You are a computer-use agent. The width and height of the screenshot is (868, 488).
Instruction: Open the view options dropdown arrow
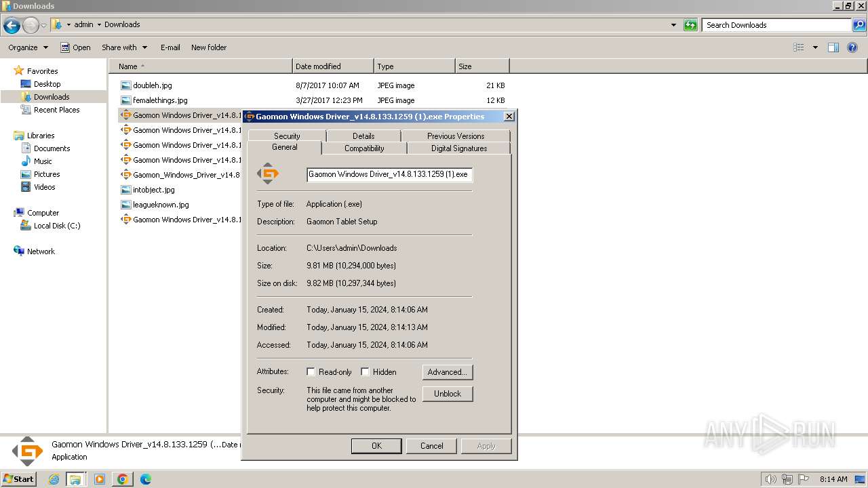coord(815,47)
